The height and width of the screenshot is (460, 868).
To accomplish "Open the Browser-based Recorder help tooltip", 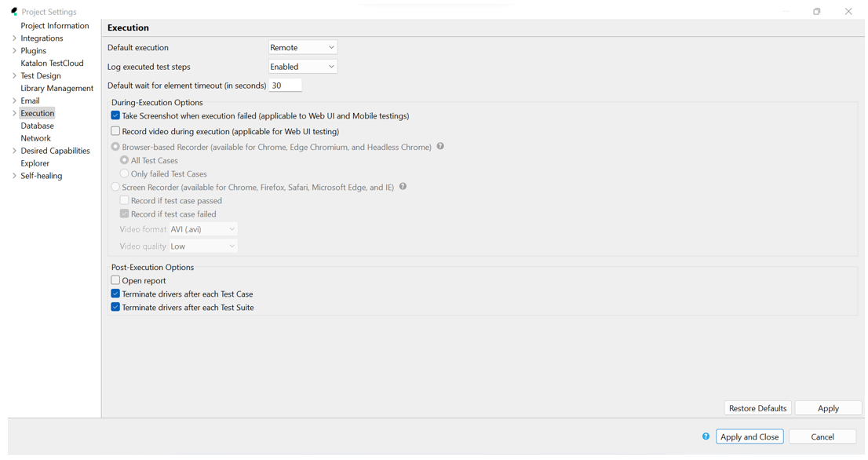I will coord(440,146).
